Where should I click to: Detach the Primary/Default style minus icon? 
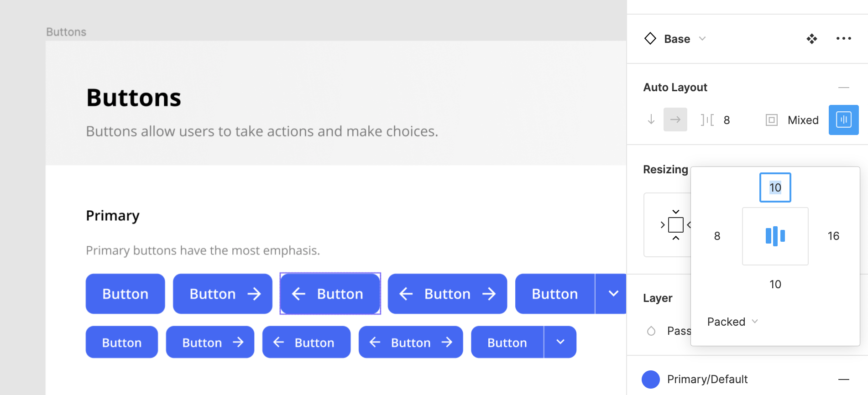(x=843, y=379)
